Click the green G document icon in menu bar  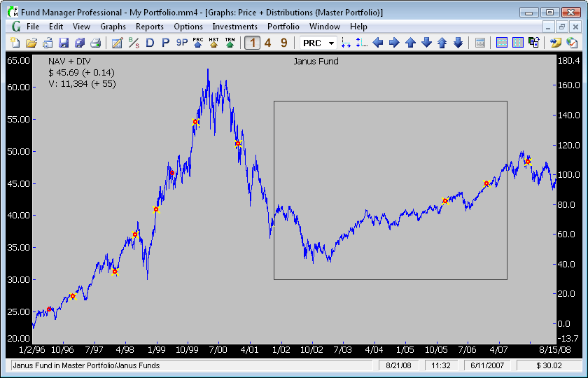pos(16,27)
